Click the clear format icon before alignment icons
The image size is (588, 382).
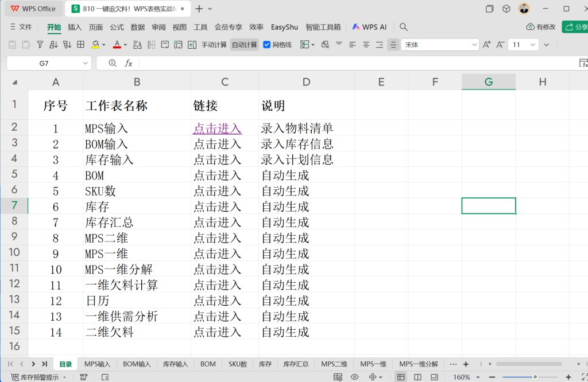click(x=325, y=45)
